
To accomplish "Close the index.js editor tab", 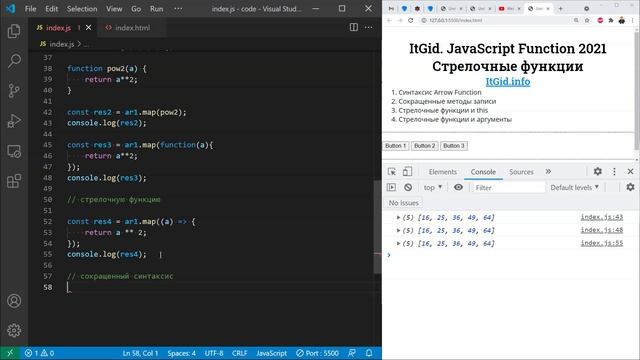I will 89,28.
